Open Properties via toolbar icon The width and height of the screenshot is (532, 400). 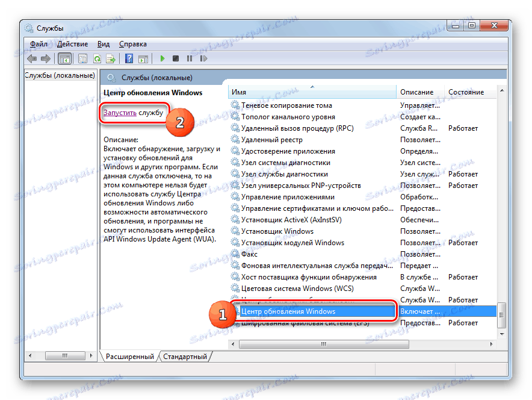pyautogui.click(x=82, y=59)
